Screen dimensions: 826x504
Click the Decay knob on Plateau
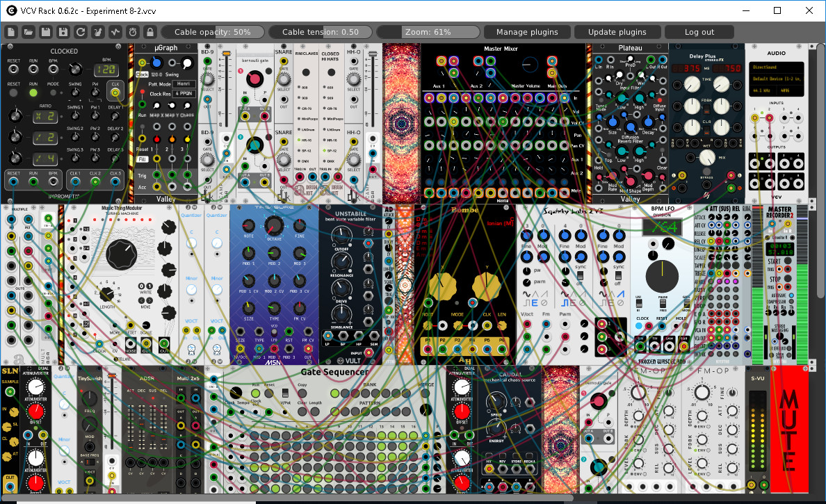[648, 122]
